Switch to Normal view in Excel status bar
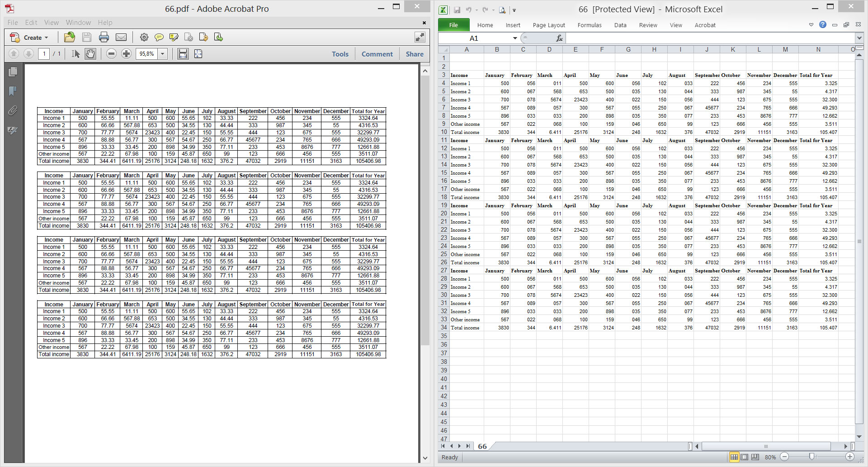The image size is (868, 467). pos(734,457)
